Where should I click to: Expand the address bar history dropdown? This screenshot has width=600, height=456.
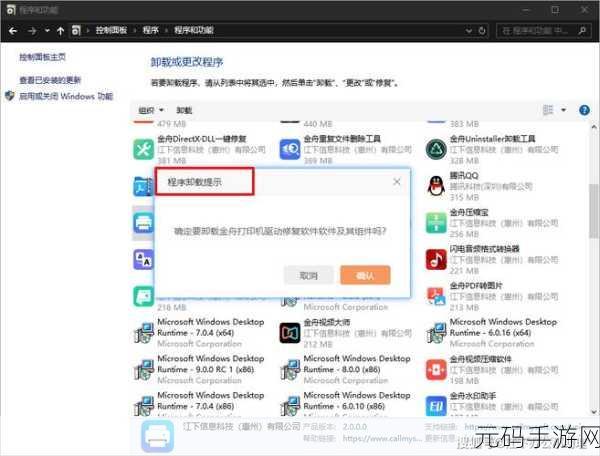469,31
